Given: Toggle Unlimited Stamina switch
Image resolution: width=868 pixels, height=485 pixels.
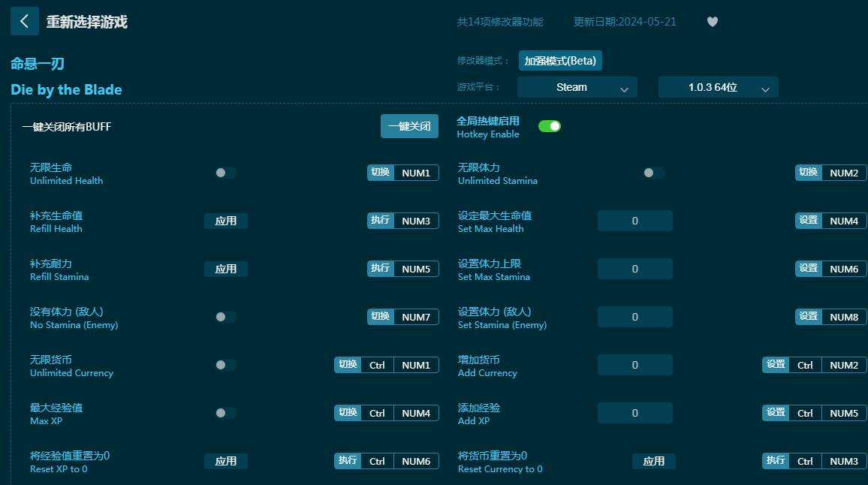Looking at the screenshot, I should 654,173.
